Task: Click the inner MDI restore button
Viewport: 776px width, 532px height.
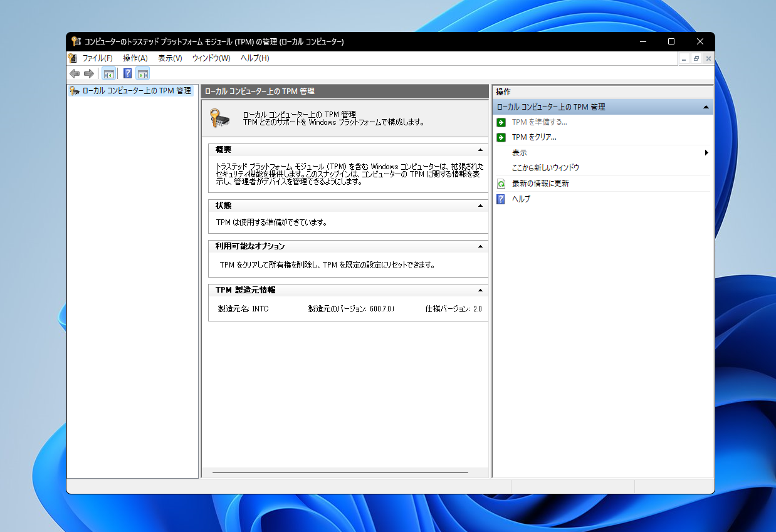Action: coord(696,58)
